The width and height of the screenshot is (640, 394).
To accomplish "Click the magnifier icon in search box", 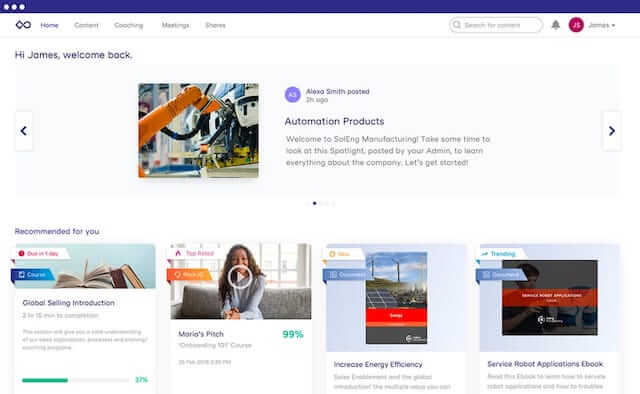I will [457, 25].
